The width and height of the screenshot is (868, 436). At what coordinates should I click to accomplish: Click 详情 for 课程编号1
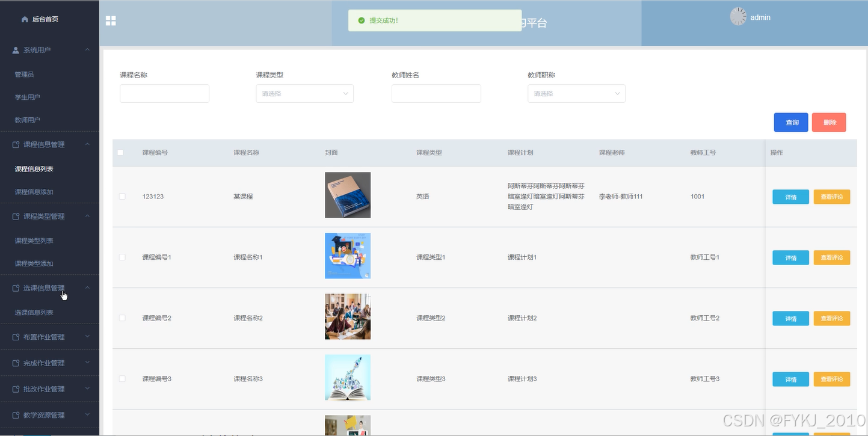[790, 257]
